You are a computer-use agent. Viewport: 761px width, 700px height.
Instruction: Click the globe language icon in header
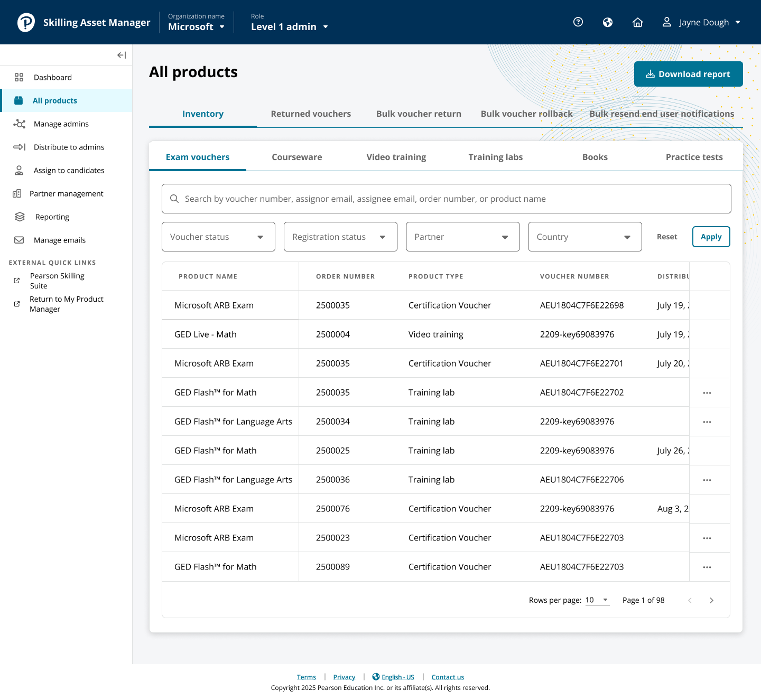[x=608, y=22]
